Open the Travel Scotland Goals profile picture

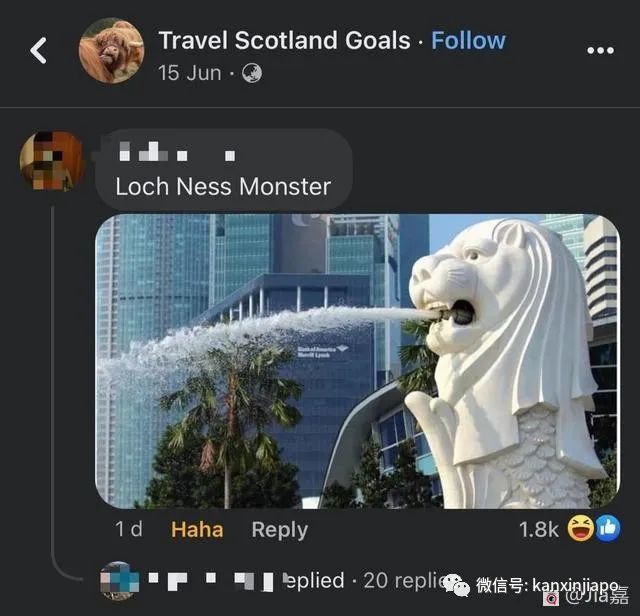(x=111, y=51)
